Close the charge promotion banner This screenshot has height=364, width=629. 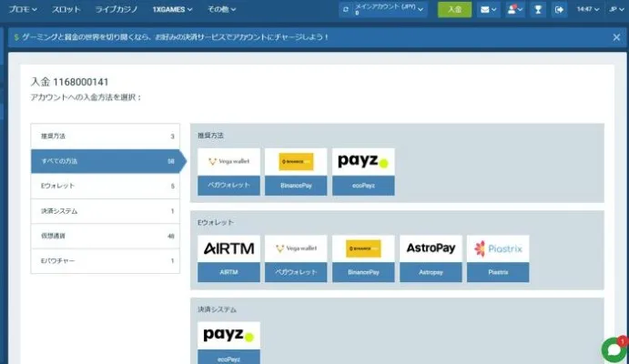tap(616, 37)
